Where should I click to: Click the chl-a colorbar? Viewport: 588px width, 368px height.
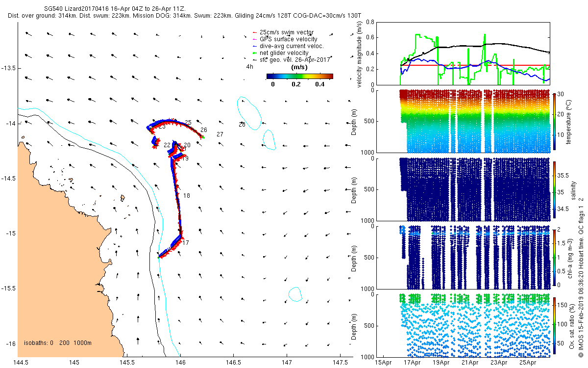coord(554,257)
